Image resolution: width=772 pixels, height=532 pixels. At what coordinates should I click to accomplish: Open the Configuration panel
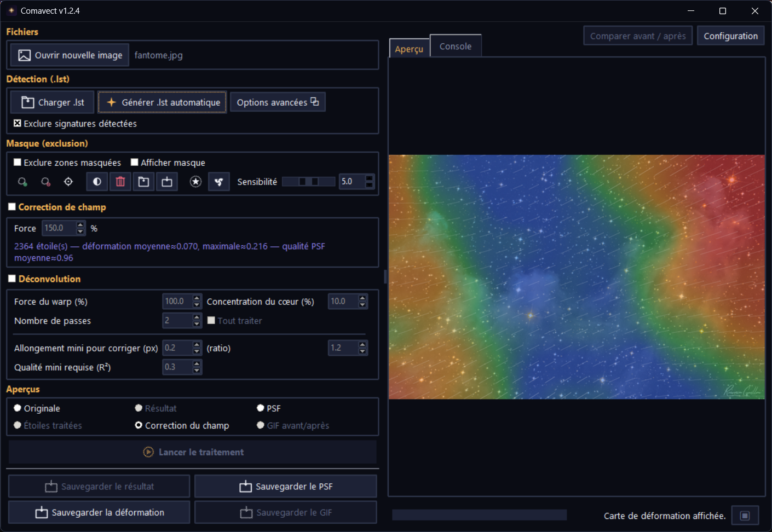point(730,36)
